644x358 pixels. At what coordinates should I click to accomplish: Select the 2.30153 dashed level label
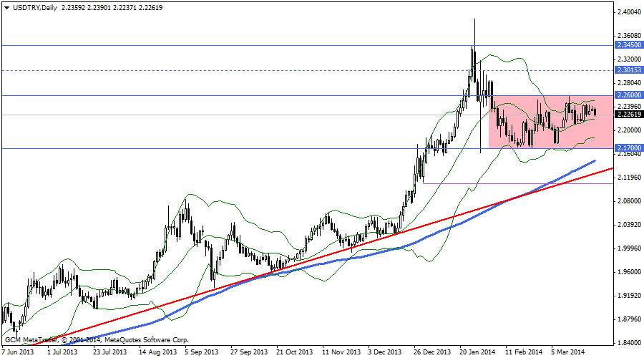629,70
